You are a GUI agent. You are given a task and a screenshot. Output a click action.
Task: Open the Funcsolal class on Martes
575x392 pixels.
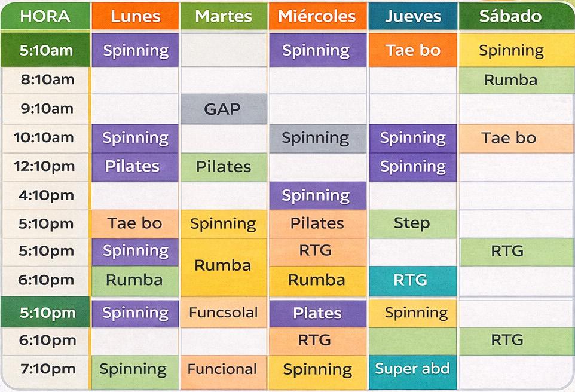pos(224,313)
